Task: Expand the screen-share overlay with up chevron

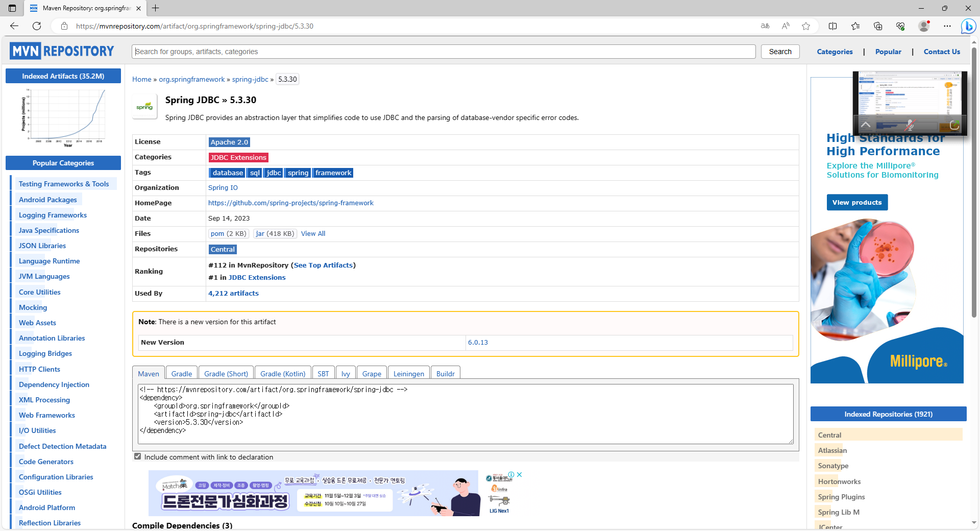Action: point(866,125)
